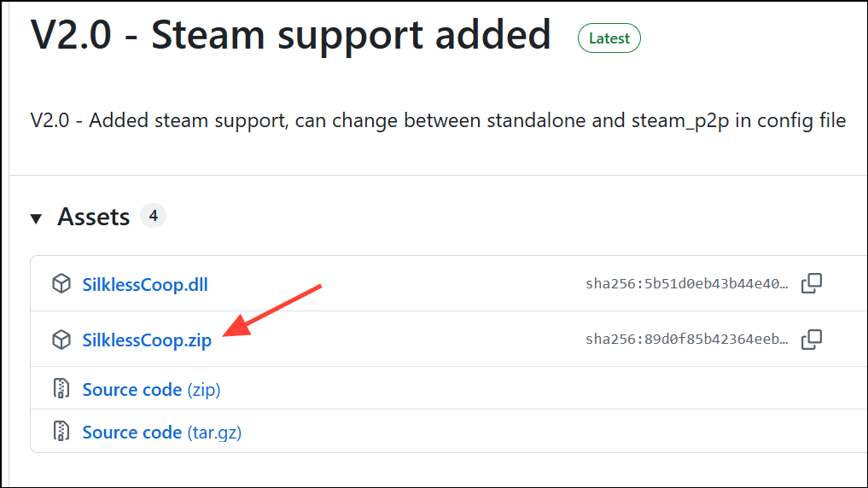This screenshot has width=868, height=488.
Task: Click the green Latest release badge
Action: (x=609, y=38)
